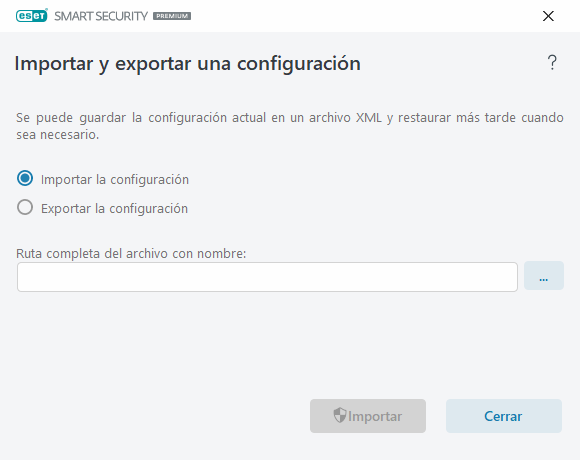Open file browser with the ellipsis button
This screenshot has width=580, height=460.
[x=544, y=276]
